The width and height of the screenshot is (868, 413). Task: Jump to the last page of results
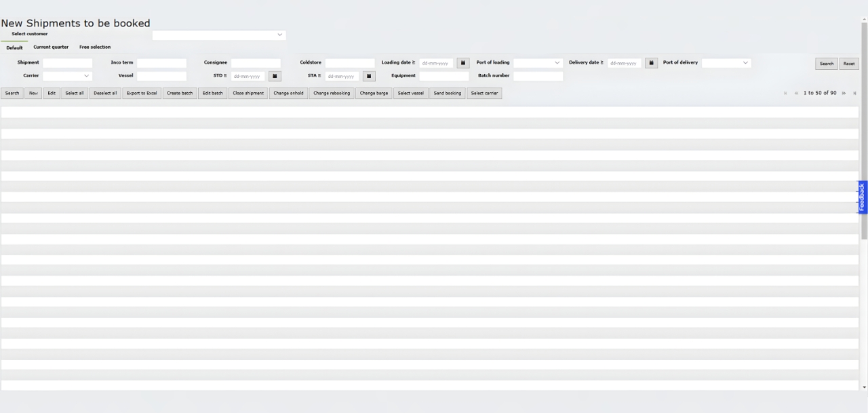854,93
